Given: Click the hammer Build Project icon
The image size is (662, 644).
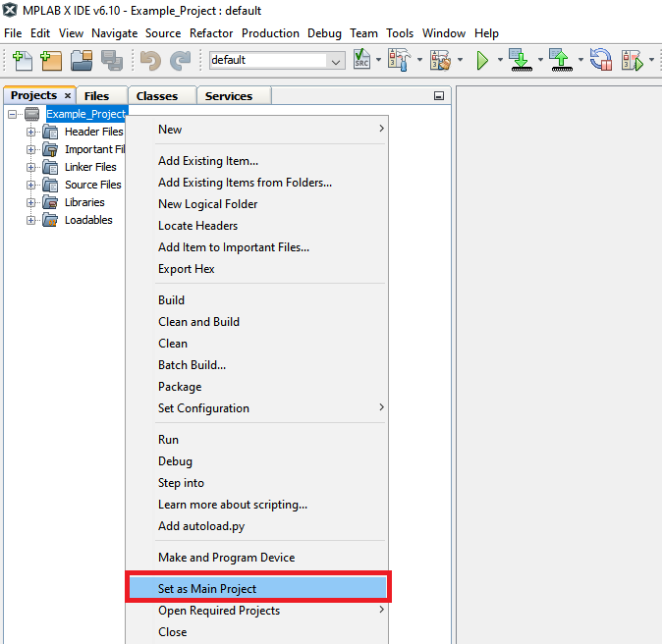Looking at the screenshot, I should click(400, 60).
